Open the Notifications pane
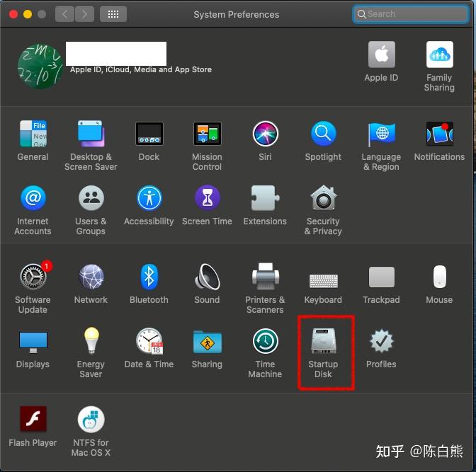Screen dimensions: 476x472 [440, 134]
